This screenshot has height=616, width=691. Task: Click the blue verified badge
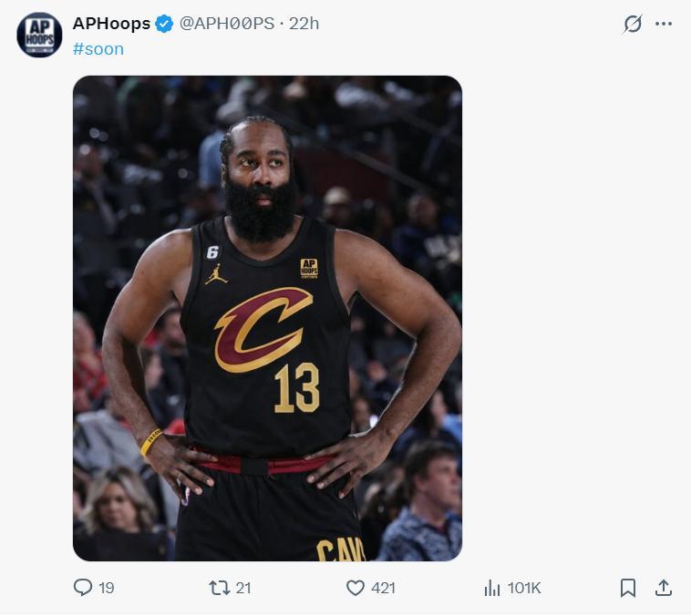[164, 25]
